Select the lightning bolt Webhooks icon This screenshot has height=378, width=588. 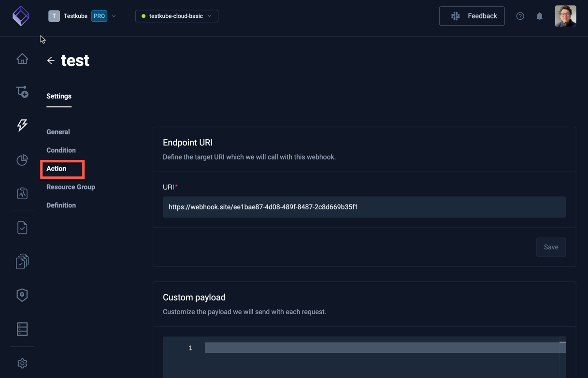[22, 125]
